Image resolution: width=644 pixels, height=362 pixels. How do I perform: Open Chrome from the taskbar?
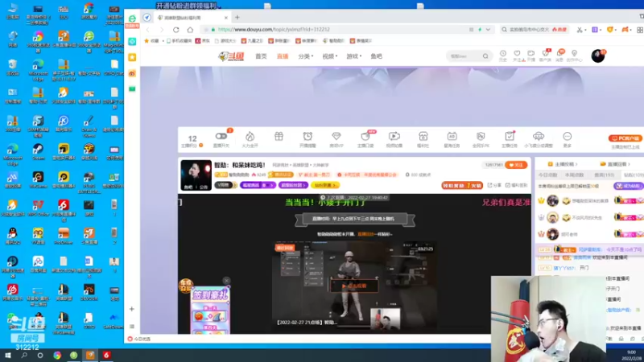coord(57,355)
